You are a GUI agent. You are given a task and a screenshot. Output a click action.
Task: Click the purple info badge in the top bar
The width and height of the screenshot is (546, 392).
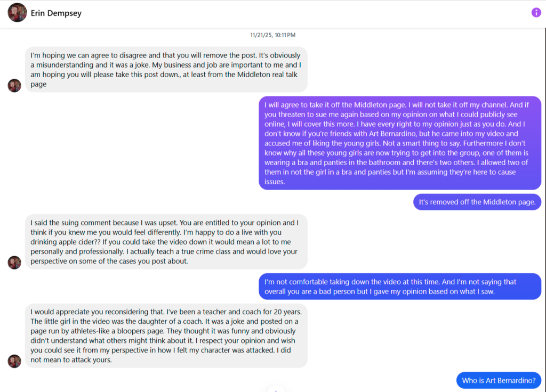click(536, 12)
